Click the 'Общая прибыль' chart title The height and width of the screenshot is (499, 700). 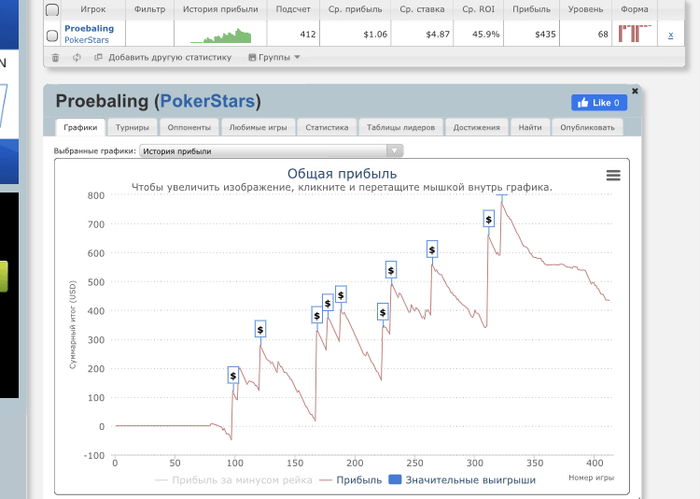[x=342, y=174]
